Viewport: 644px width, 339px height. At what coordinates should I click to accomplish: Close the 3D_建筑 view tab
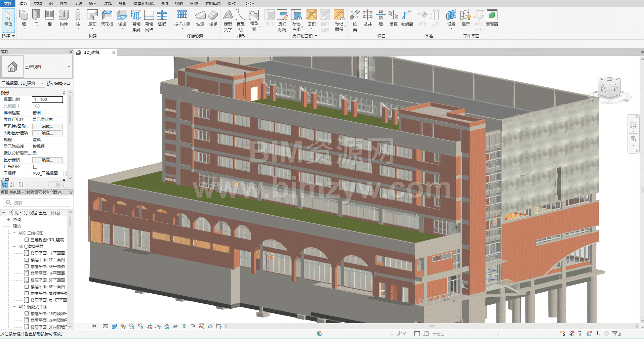tap(114, 52)
